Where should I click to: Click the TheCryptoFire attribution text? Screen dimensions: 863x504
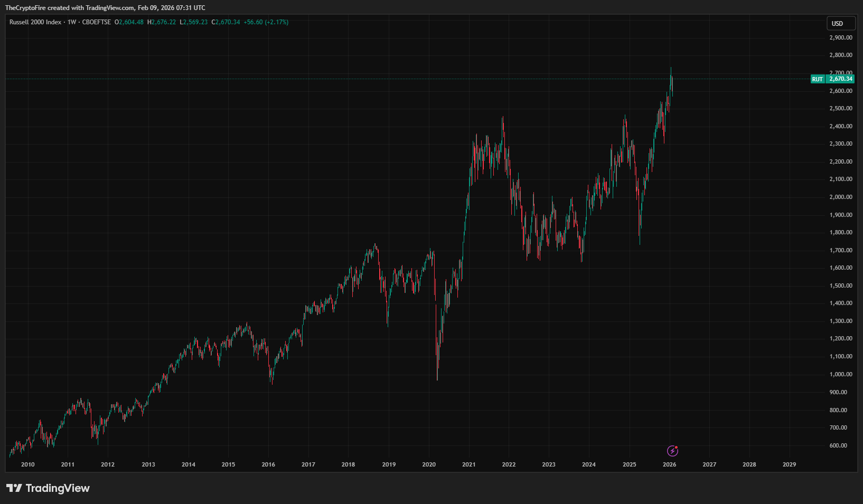pyautogui.click(x=25, y=7)
